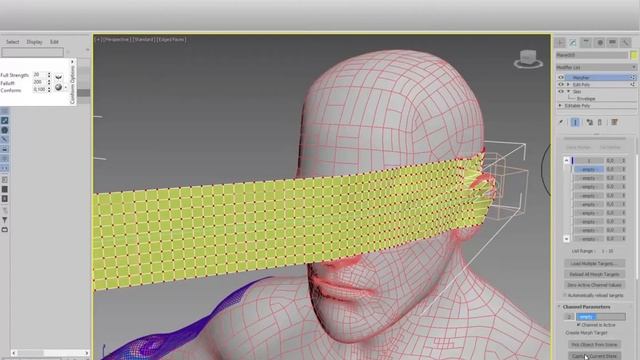Open the Display menu in scene explorer
The height and width of the screenshot is (360, 640).
tap(34, 42)
